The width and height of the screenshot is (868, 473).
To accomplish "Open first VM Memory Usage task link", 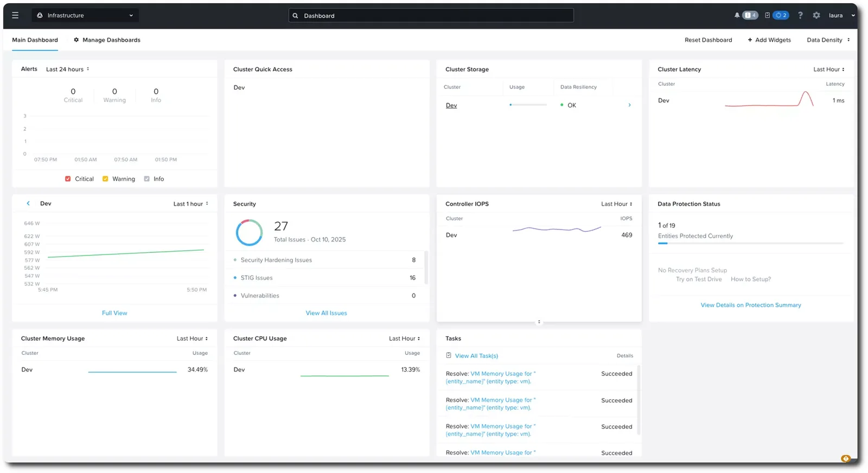I will coord(490,377).
